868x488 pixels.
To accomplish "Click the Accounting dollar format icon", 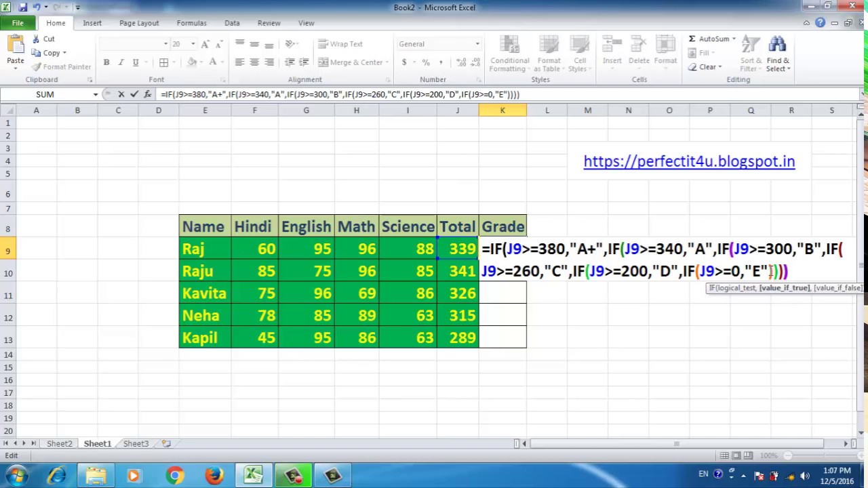I will tap(404, 62).
